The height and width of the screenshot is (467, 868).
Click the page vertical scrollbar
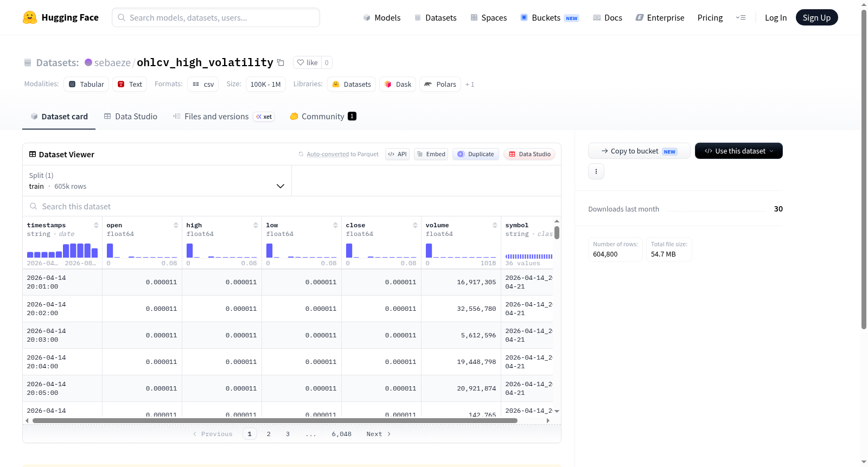click(864, 169)
